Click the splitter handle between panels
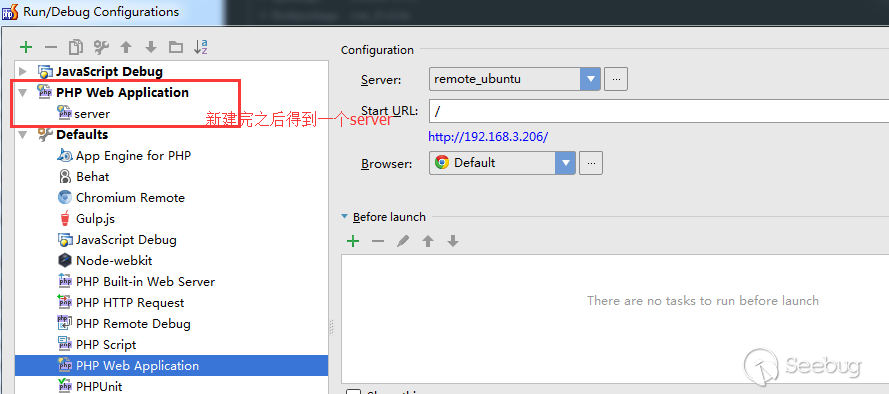889x394 pixels. click(x=332, y=327)
